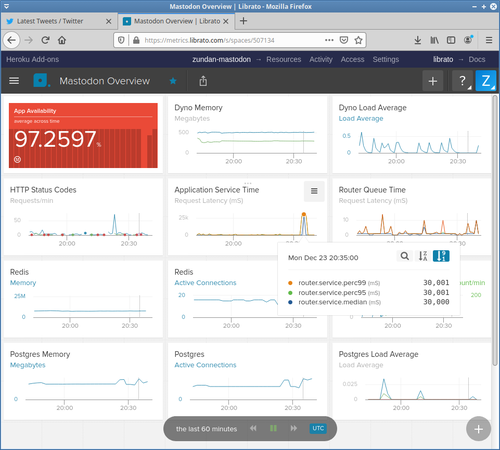Screen dimensions: 500x450
Task: Close the Mastodon Overview tab
Action: pos(226,21)
